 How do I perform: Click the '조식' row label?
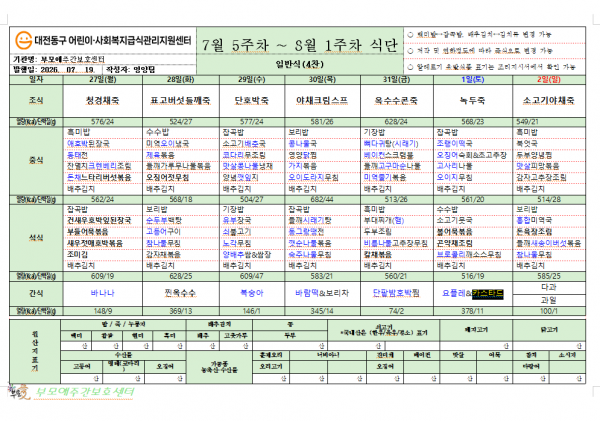point(36,100)
